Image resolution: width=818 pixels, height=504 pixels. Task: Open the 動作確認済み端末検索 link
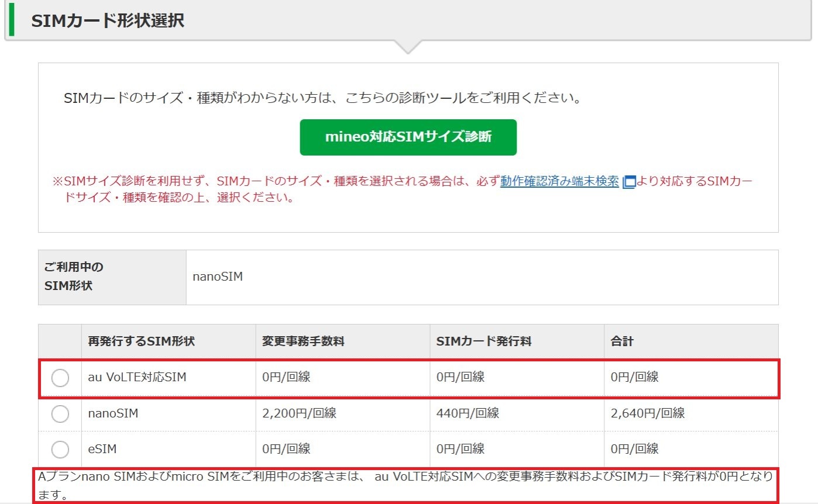pos(559,181)
